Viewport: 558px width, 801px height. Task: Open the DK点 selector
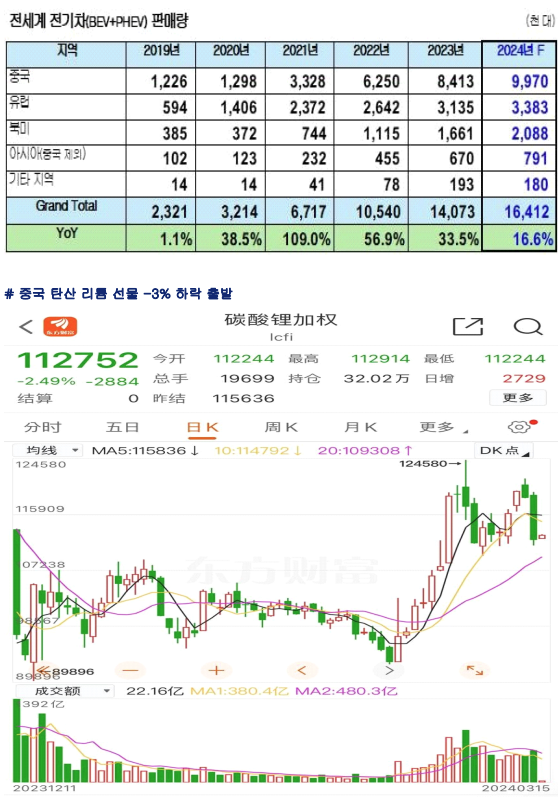504,451
